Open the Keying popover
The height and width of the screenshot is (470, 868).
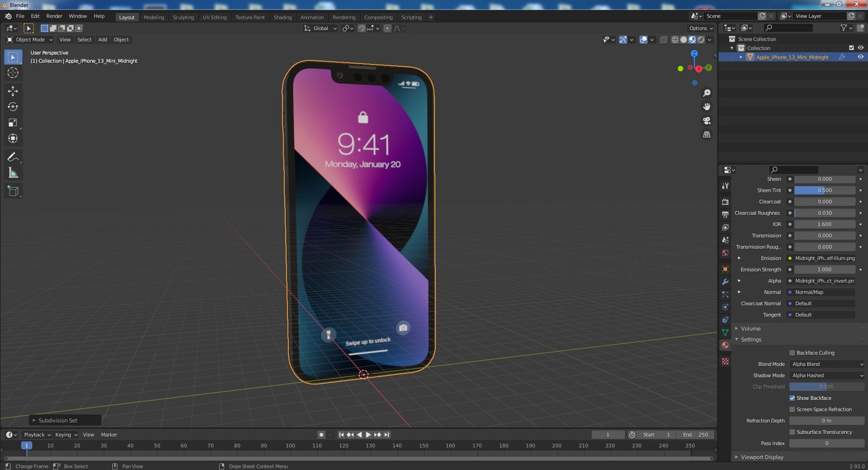[66, 435]
